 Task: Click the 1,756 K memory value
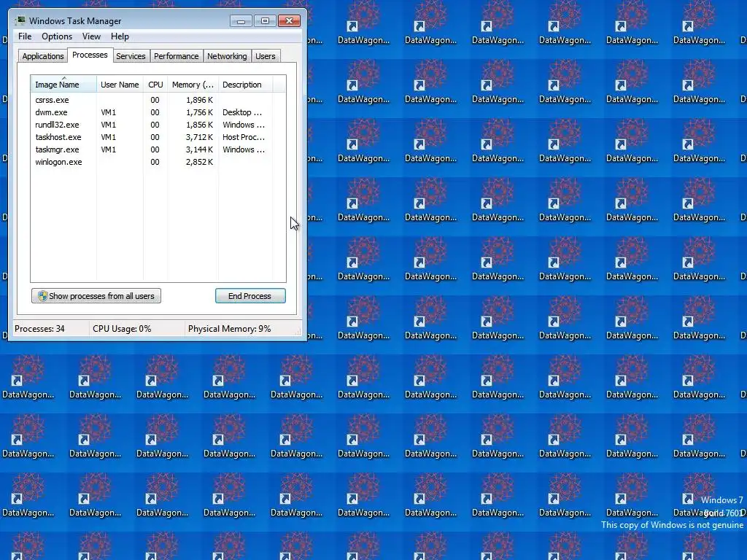tap(199, 112)
